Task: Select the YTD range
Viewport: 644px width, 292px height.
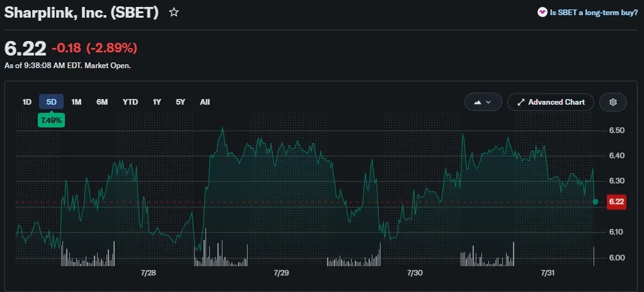Action: (x=130, y=102)
